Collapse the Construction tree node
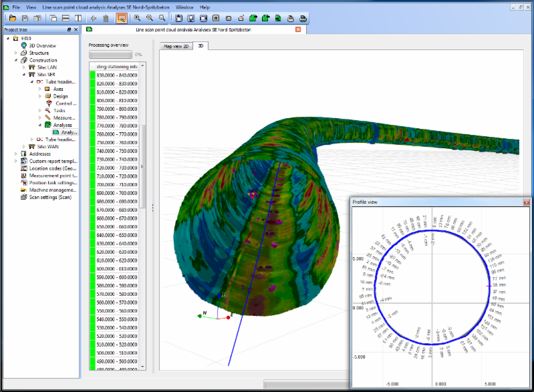Image resolution: width=534 pixels, height=392 pixels. (16, 60)
